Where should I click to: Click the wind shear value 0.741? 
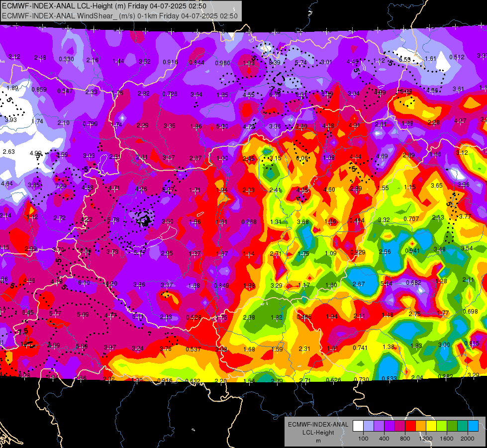[x=360, y=347]
